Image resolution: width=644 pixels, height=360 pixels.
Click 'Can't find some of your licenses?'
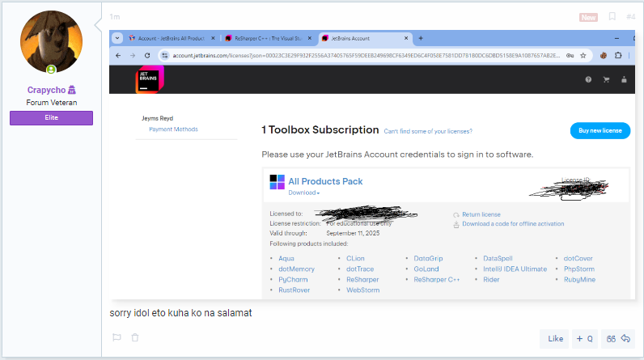[x=428, y=131]
